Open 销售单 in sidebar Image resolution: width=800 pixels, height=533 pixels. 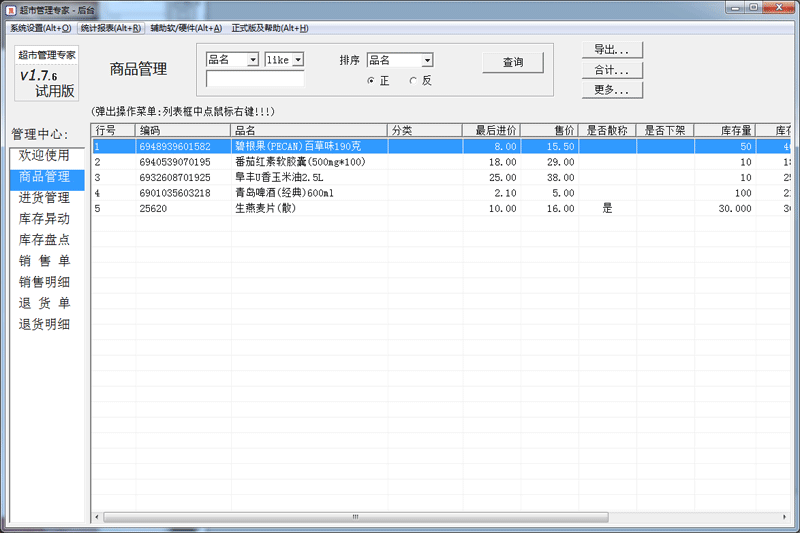pos(44,261)
